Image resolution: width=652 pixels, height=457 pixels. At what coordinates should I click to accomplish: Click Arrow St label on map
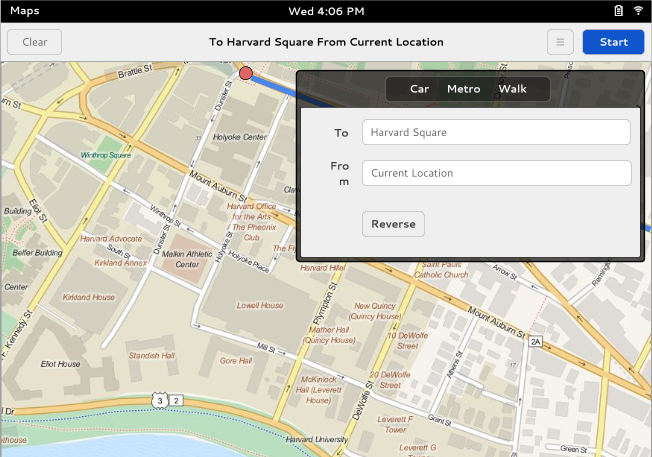coord(504,272)
